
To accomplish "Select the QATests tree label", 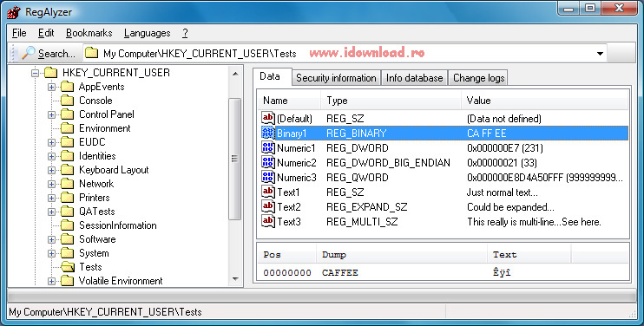I will (97, 212).
